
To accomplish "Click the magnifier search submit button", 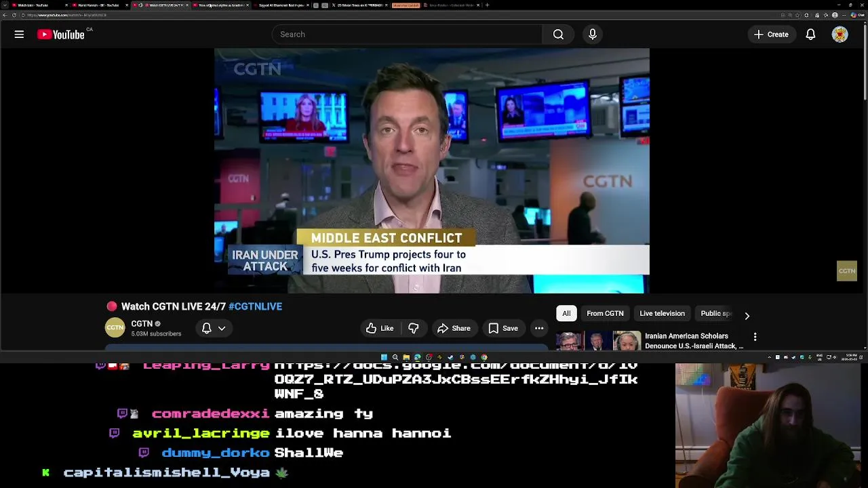I will click(x=558, y=35).
